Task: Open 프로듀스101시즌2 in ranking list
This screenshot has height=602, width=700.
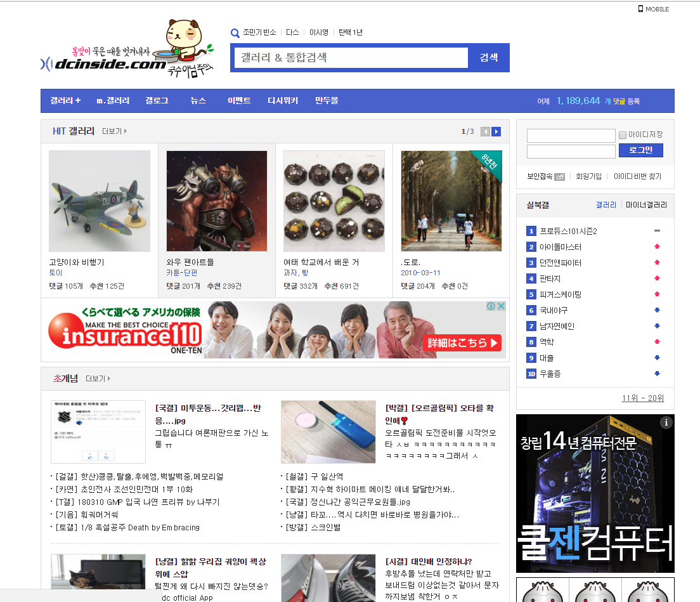Action: tap(568, 232)
